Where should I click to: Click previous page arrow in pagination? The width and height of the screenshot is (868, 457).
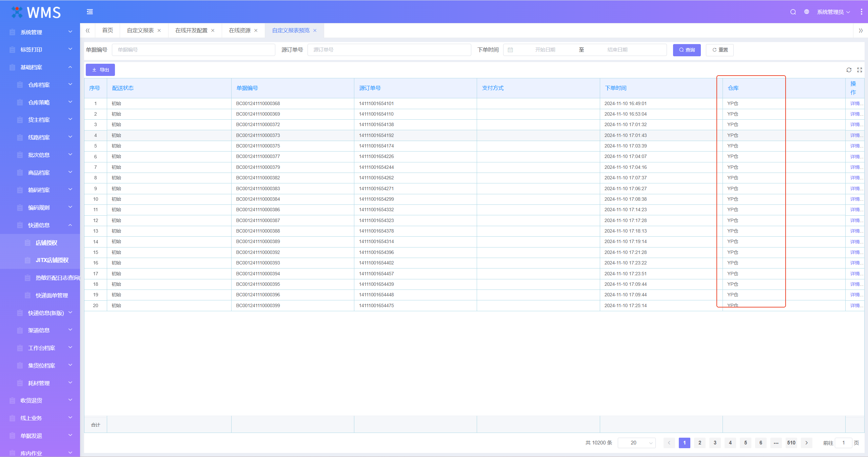(669, 443)
